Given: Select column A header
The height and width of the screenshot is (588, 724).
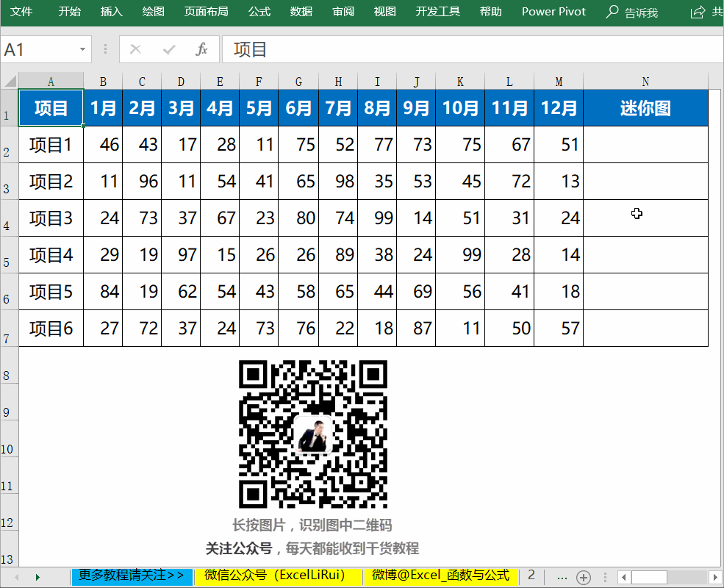Looking at the screenshot, I should coord(51,82).
